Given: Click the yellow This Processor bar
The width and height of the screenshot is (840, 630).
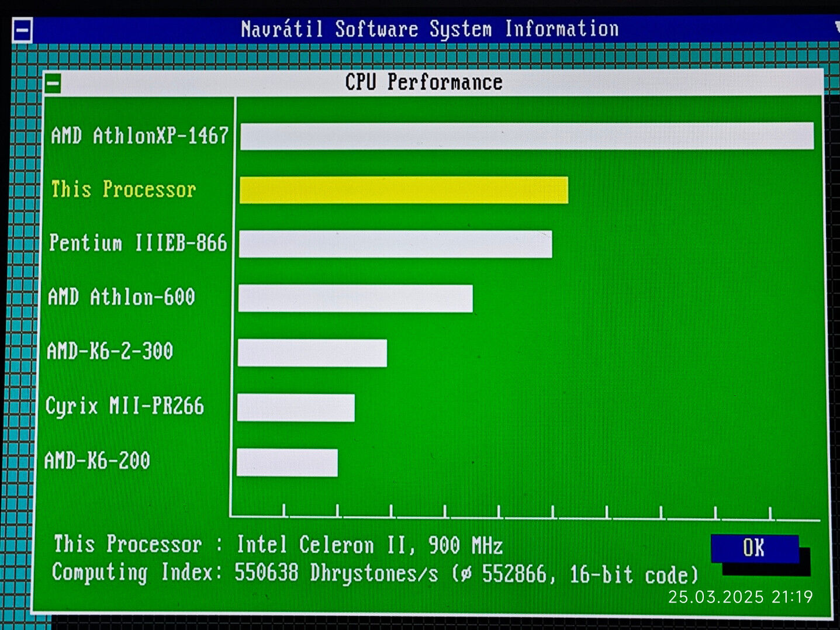Looking at the screenshot, I should (x=404, y=190).
